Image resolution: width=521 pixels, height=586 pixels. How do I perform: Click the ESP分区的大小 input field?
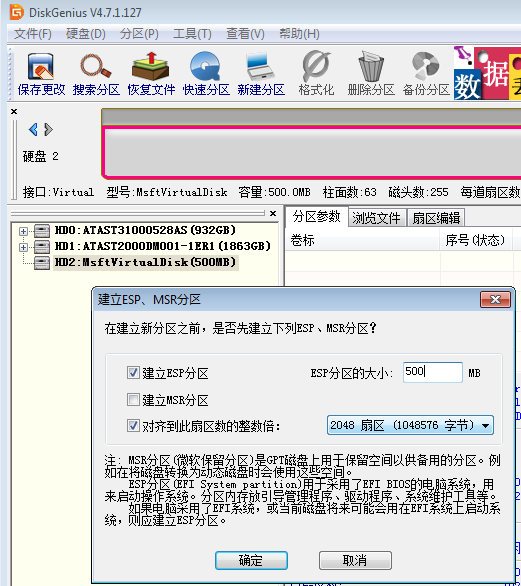432,372
